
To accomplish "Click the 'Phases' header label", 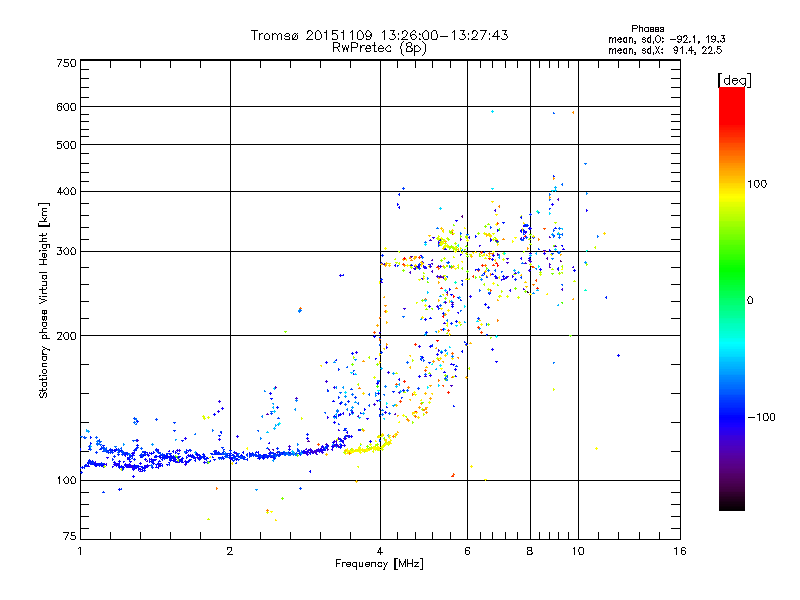I will 647,29.
